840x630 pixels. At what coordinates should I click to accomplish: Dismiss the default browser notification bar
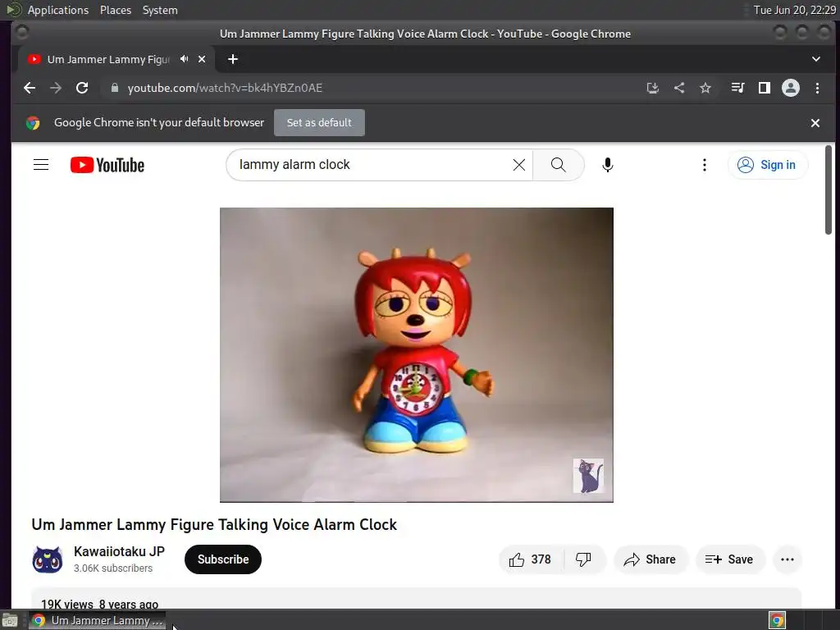[x=815, y=123]
